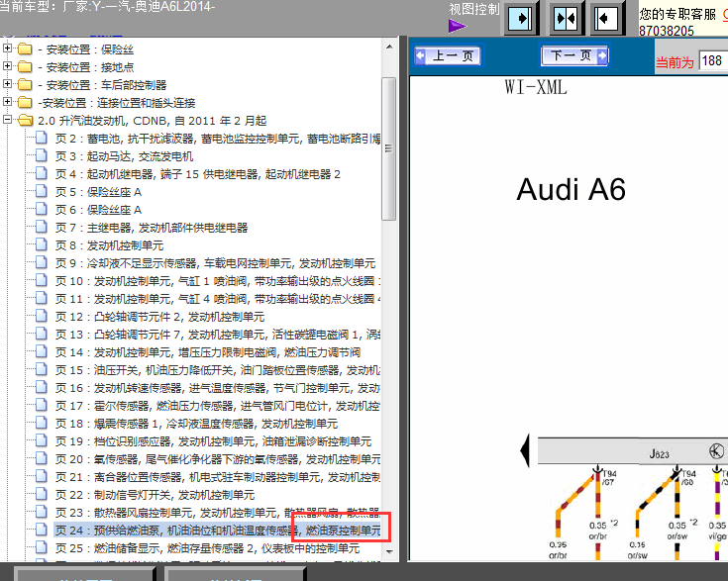
Task: Open 页 23：散热器风扇控制单元 page
Action: 218,513
